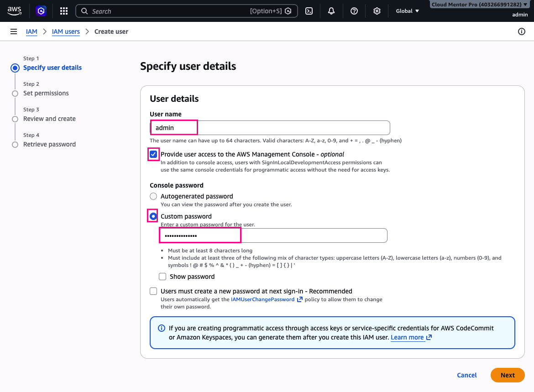Image resolution: width=534 pixels, height=392 pixels.
Task: Go to IAM users breadcrumb
Action: point(66,31)
